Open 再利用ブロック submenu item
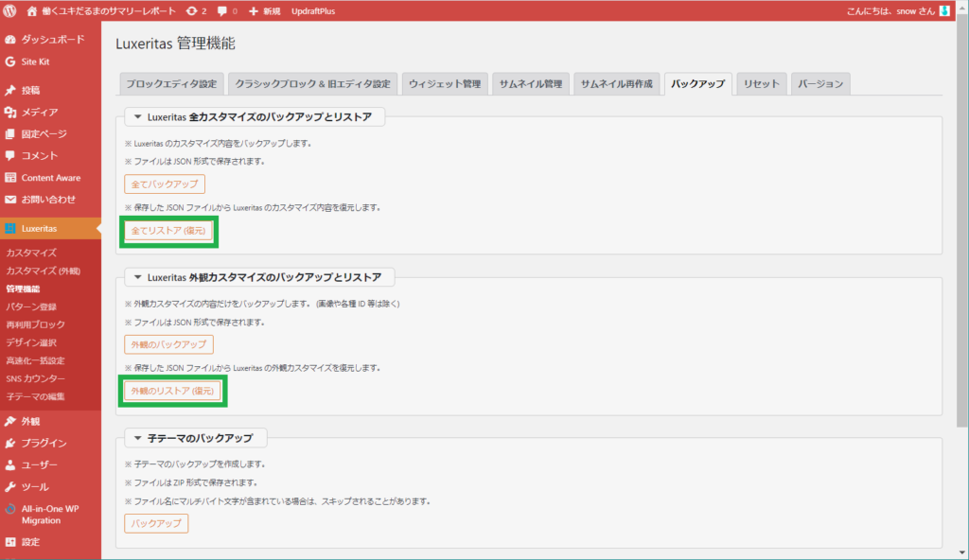Viewport: 969px width, 560px height. [35, 324]
